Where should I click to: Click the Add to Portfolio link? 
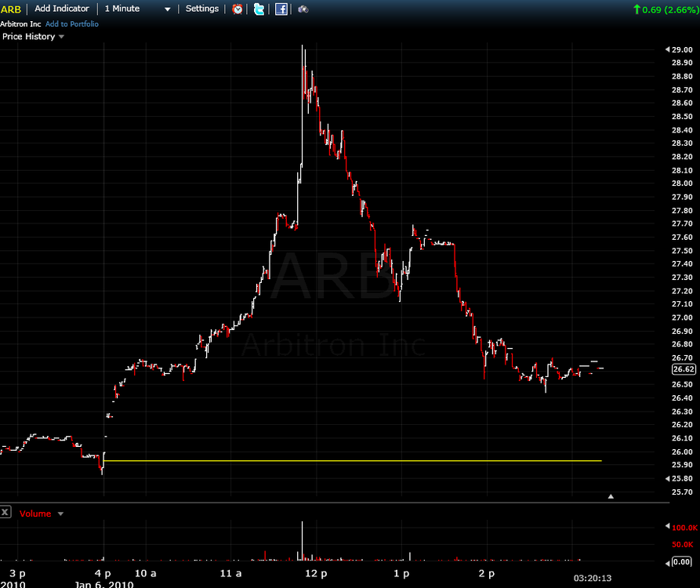72,24
